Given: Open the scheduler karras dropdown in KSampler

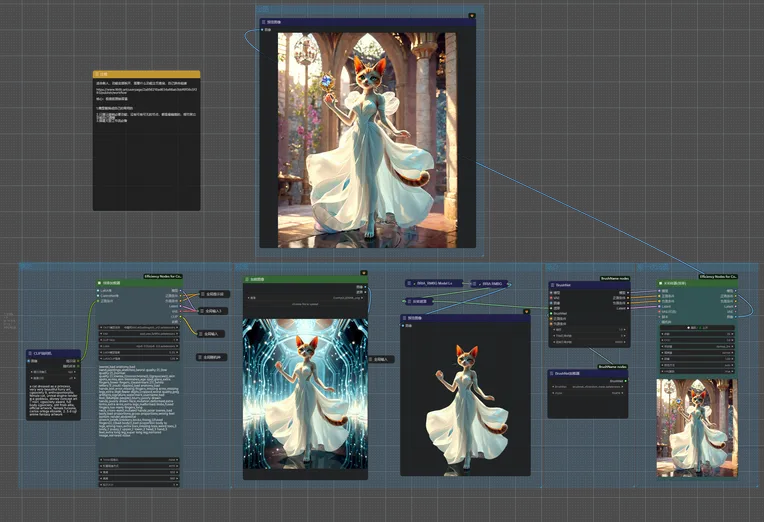Looking at the screenshot, I should 697,352.
